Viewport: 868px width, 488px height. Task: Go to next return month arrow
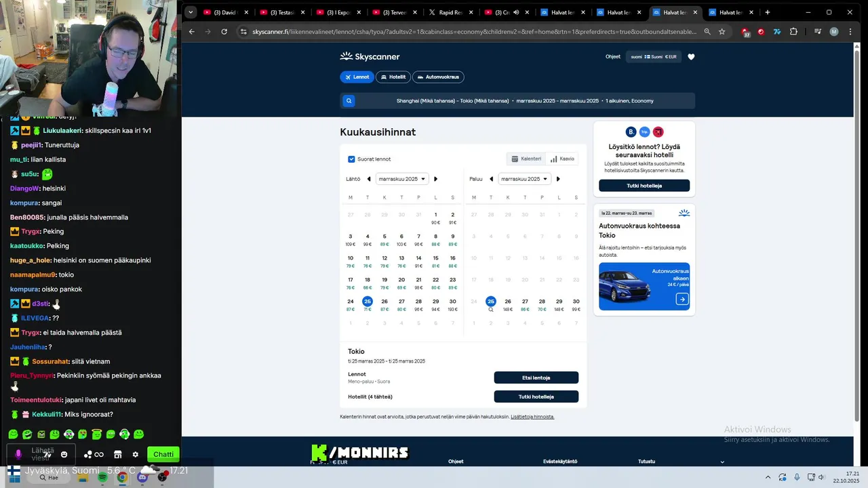[558, 179]
